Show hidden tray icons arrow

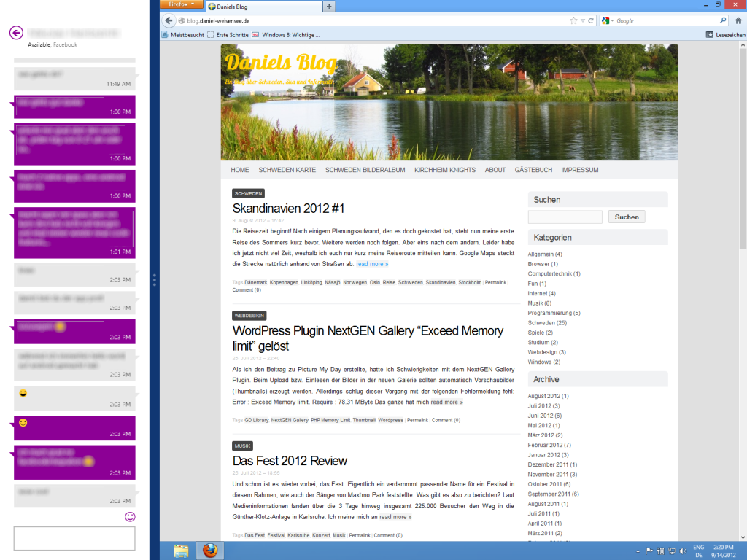tap(638, 551)
